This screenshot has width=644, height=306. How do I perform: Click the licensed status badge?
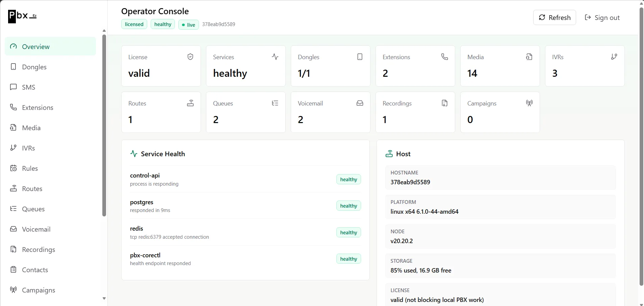click(134, 24)
